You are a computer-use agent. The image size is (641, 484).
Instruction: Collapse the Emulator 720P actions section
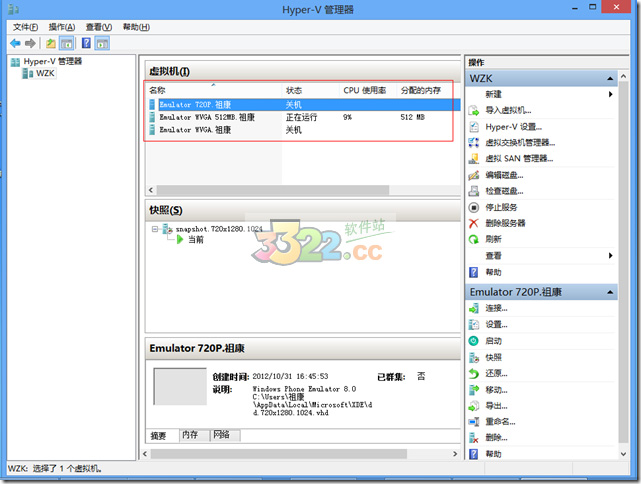pos(610,292)
